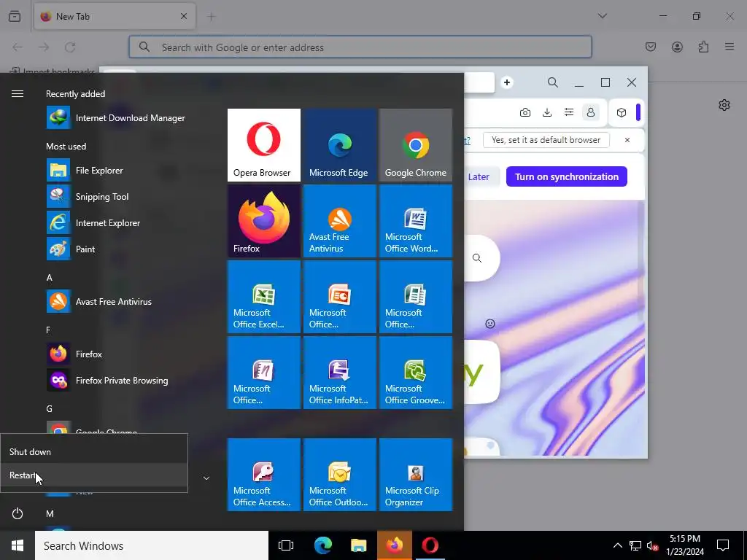Open Internet Explorer from the app list
The width and height of the screenshot is (747, 560).
pos(128,223)
